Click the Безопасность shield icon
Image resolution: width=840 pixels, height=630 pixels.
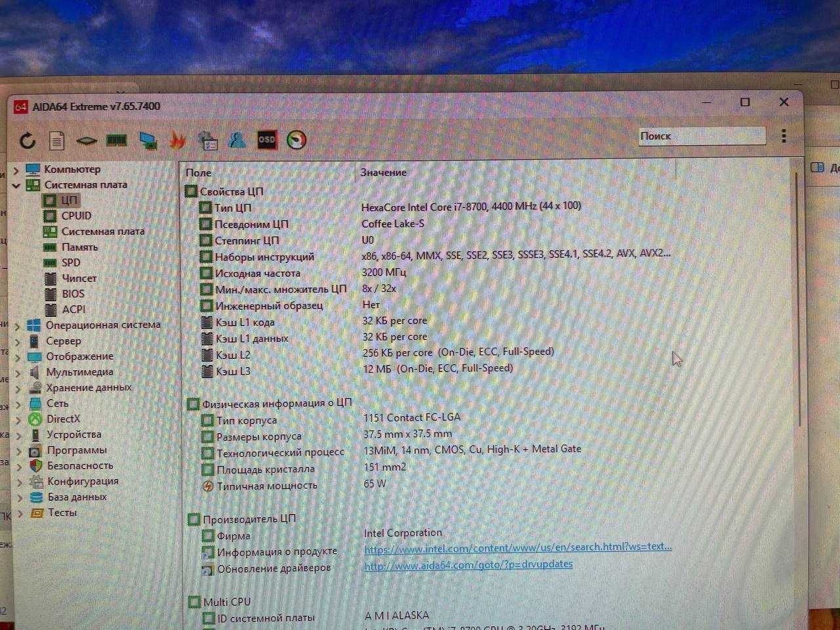(36, 466)
